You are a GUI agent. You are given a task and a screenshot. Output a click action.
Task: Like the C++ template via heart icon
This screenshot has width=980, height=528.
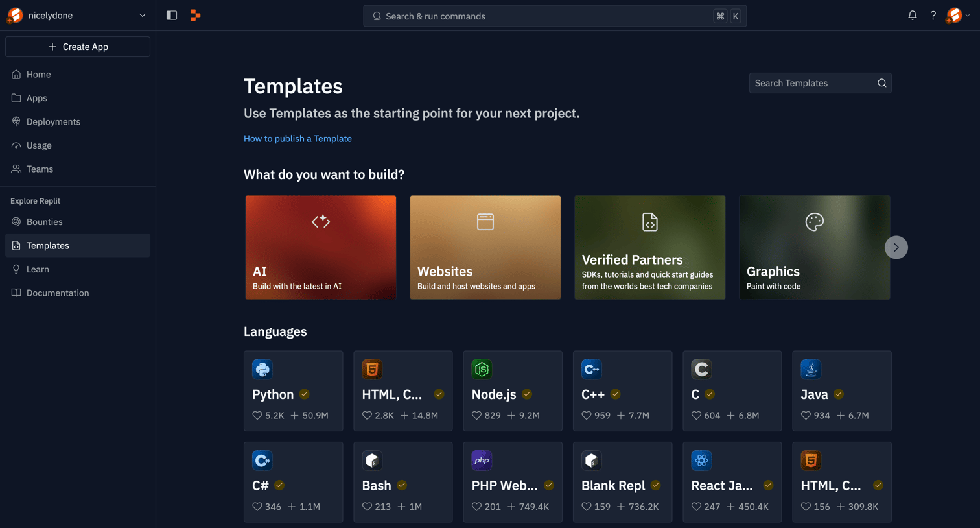(x=587, y=415)
